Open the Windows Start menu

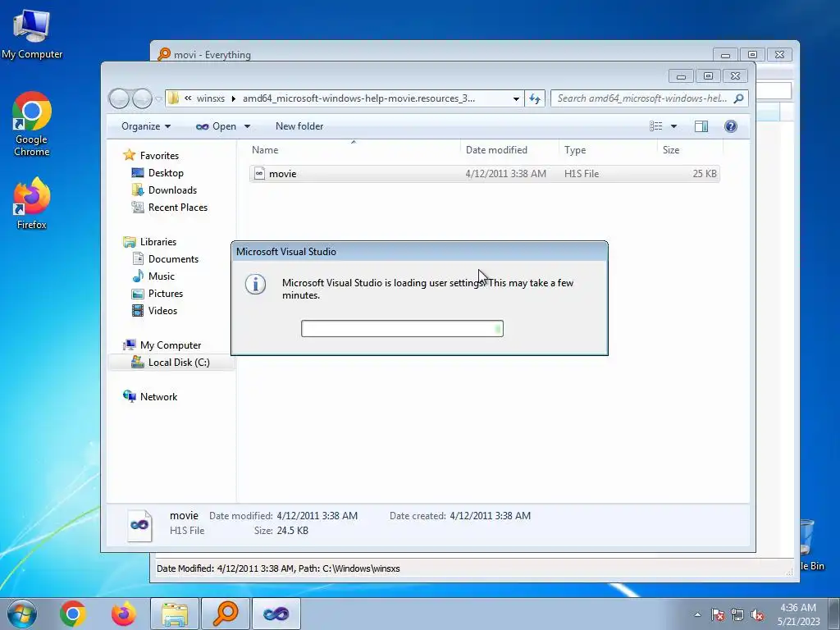click(22, 614)
